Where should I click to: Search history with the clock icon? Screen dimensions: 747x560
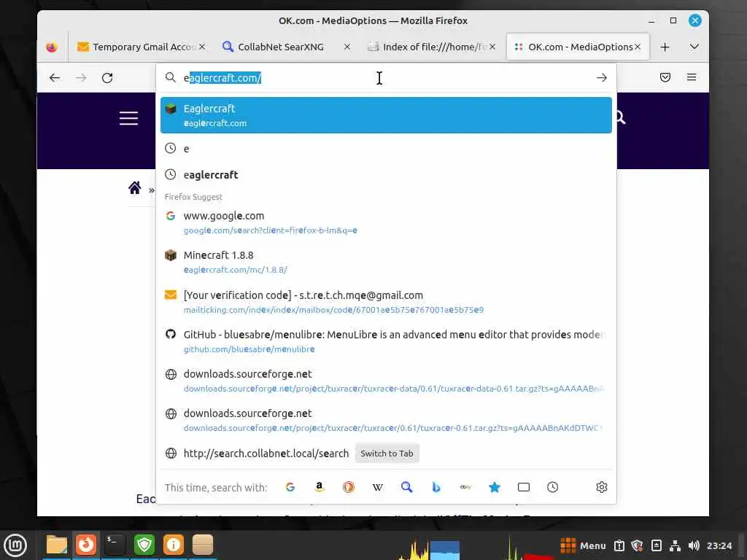coord(553,487)
